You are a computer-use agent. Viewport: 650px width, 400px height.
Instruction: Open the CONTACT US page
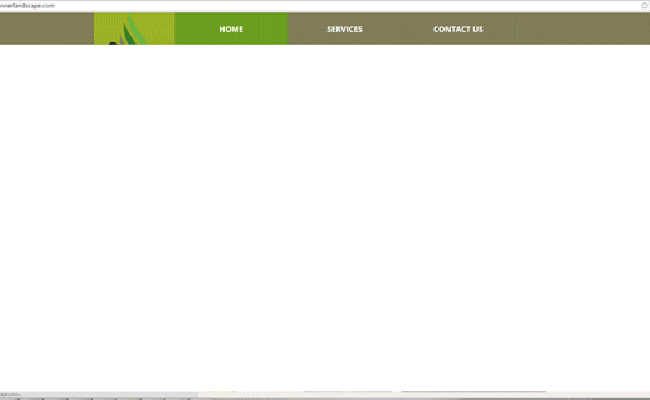(x=458, y=29)
